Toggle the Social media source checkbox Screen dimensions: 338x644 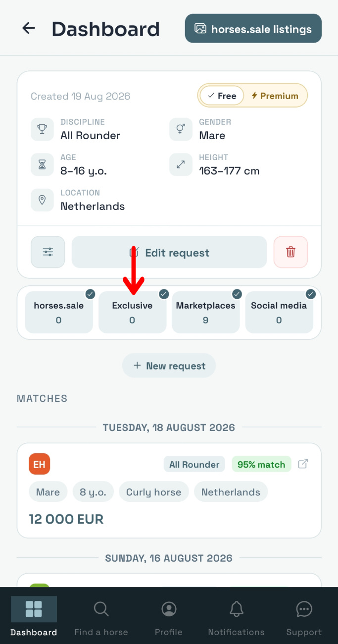[310, 294]
